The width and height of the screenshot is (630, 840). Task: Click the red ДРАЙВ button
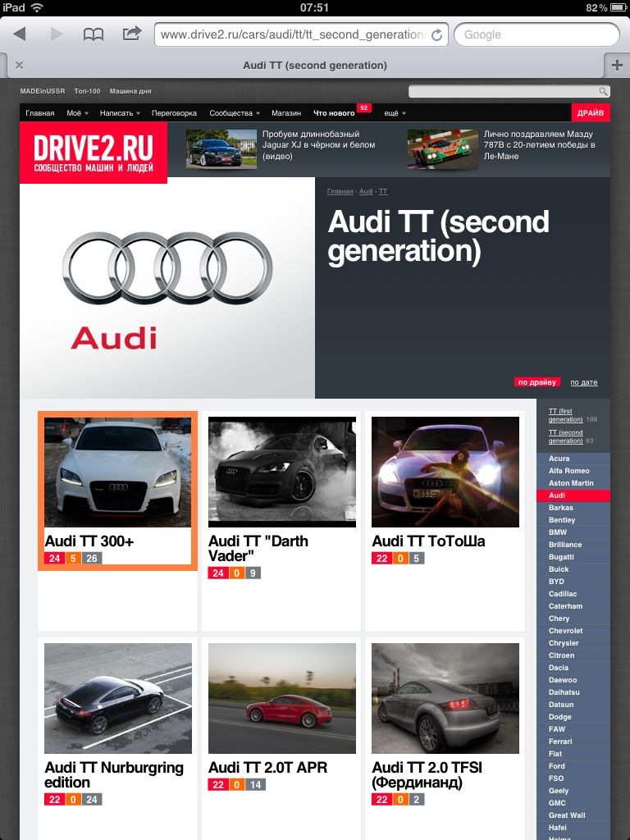(x=591, y=113)
